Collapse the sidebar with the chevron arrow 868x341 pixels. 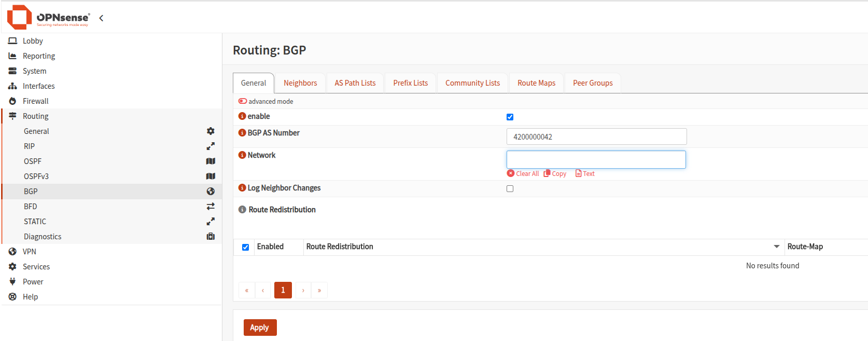tap(101, 18)
